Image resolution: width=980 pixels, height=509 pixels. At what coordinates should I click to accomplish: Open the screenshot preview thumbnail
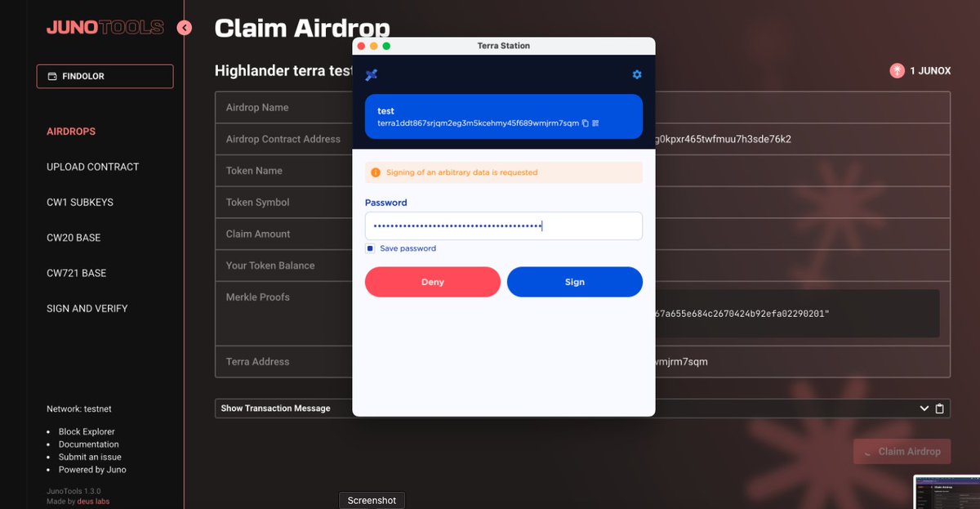click(x=947, y=493)
